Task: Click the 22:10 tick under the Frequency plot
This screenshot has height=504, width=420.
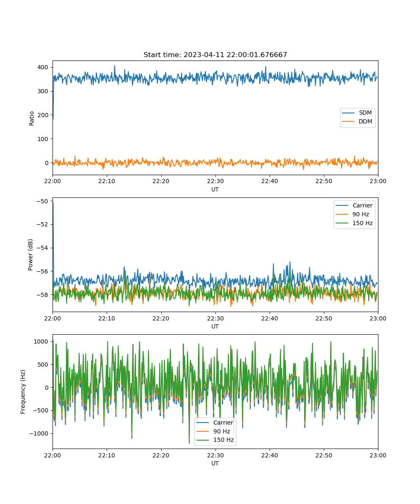Action: tap(107, 455)
